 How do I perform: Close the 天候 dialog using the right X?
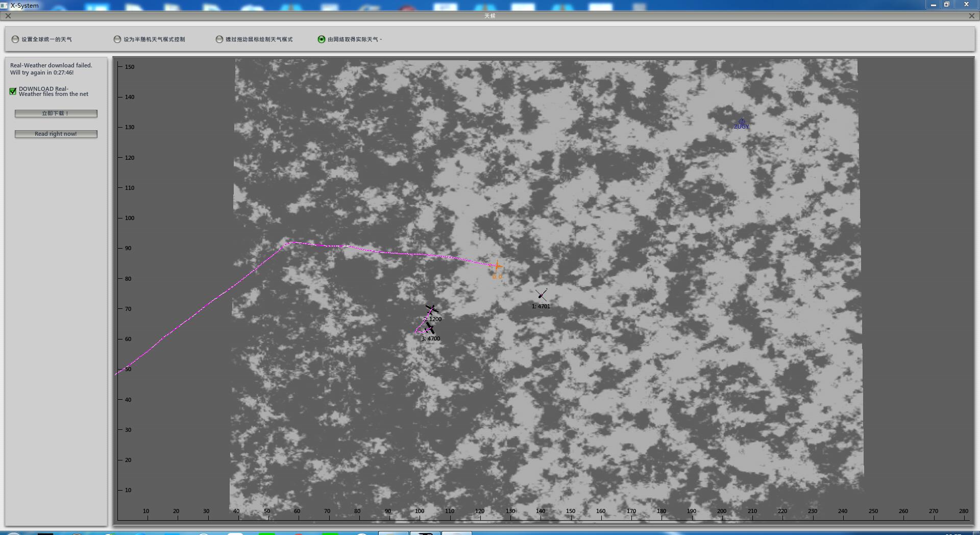click(972, 16)
